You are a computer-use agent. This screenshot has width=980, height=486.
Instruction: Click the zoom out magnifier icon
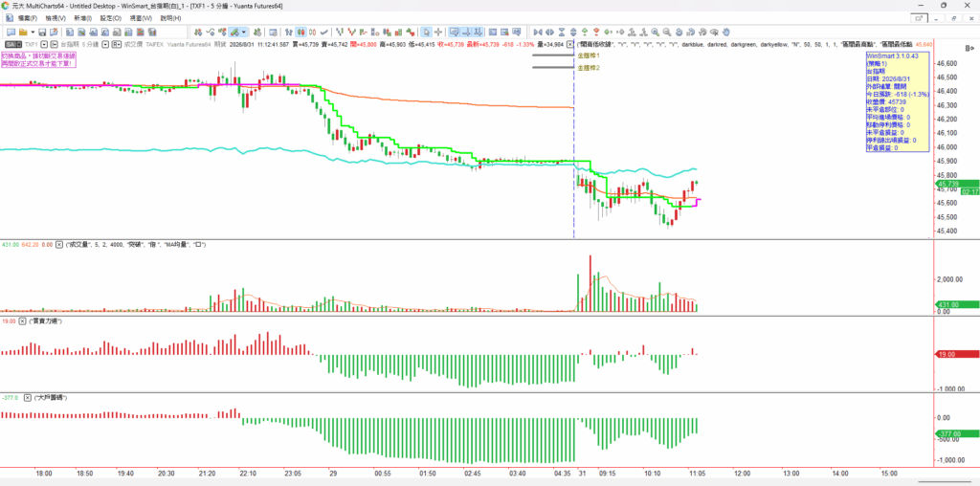click(x=667, y=32)
